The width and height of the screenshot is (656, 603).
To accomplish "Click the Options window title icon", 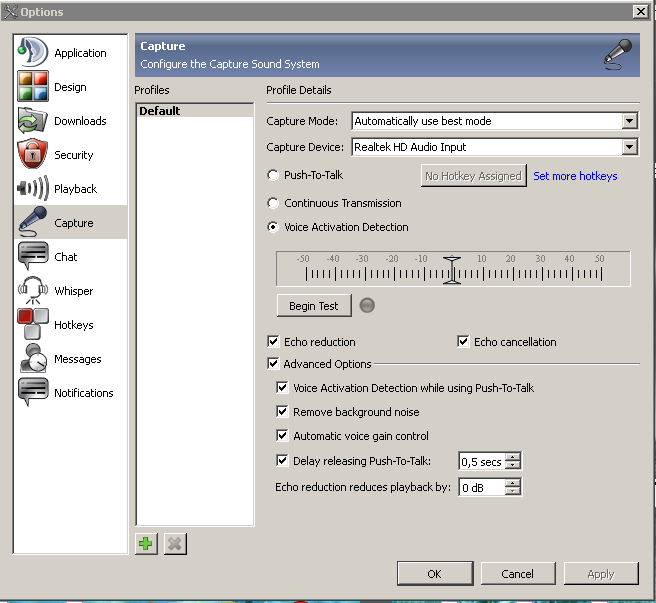I will [10, 11].
